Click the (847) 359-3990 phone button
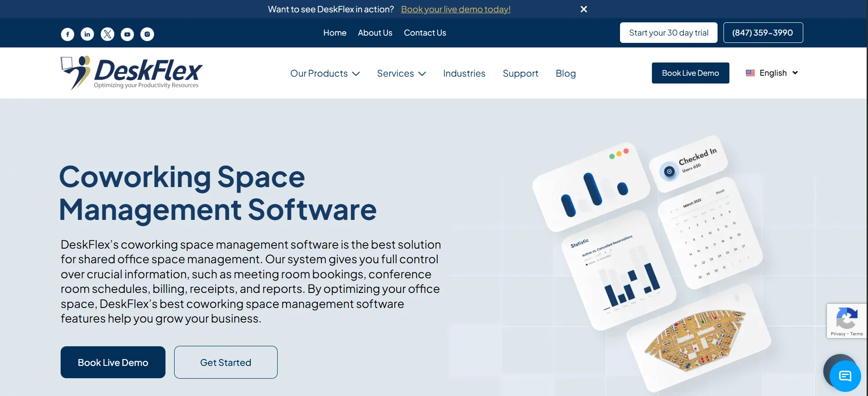The image size is (868, 396). (763, 33)
